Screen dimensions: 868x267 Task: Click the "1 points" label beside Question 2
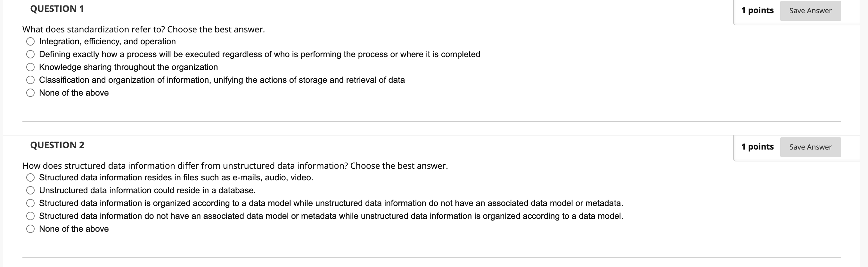[x=758, y=147]
